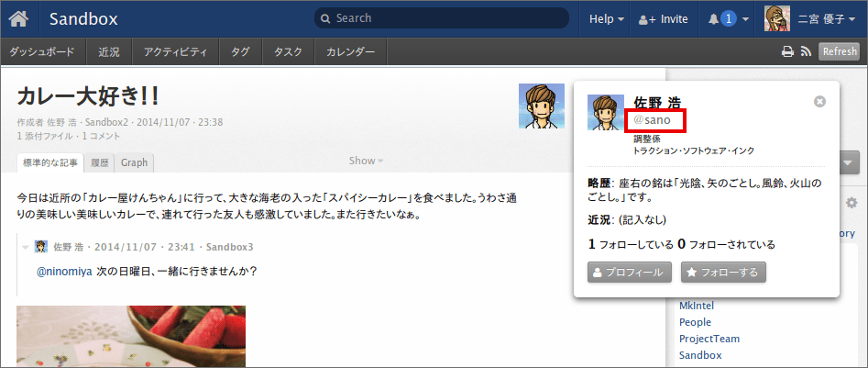868x368 pixels.
Task: Click the sidebar settings gear icon
Action: coord(852,203)
